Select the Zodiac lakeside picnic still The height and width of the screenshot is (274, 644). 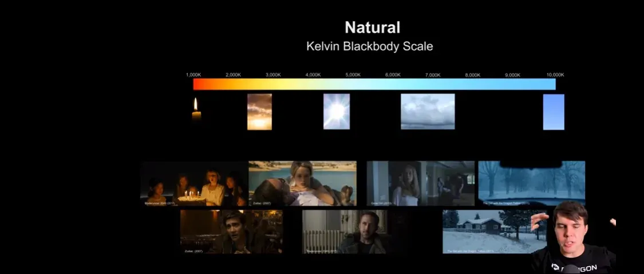point(303,183)
